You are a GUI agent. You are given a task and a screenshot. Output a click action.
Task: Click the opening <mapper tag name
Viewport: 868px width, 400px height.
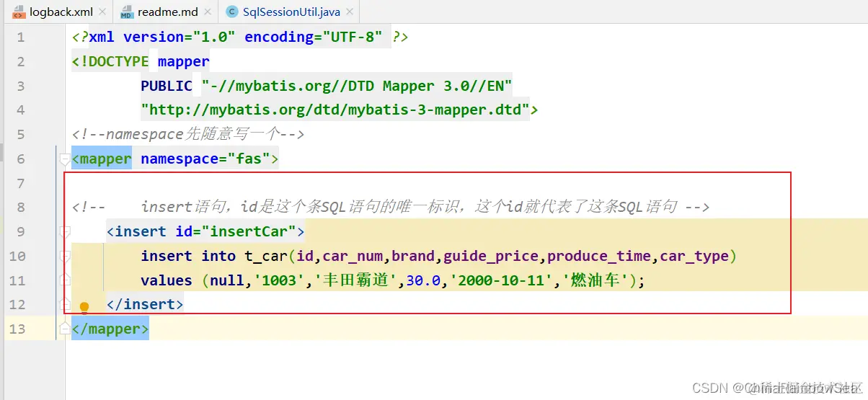pos(102,159)
